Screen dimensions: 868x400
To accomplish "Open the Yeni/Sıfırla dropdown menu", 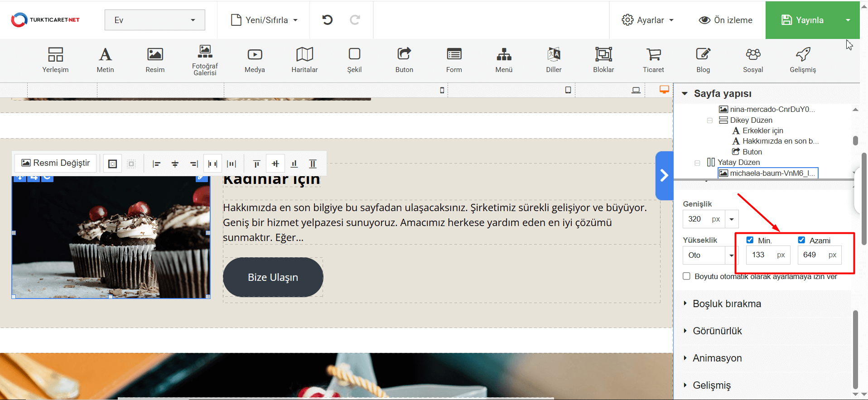I will 265,20.
